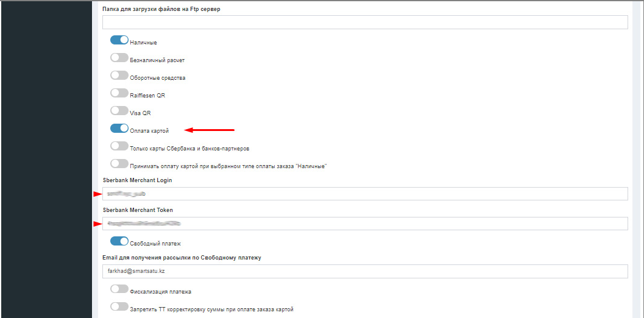
Task: Switch on the Visa QR toggle
Action: pyautogui.click(x=119, y=111)
